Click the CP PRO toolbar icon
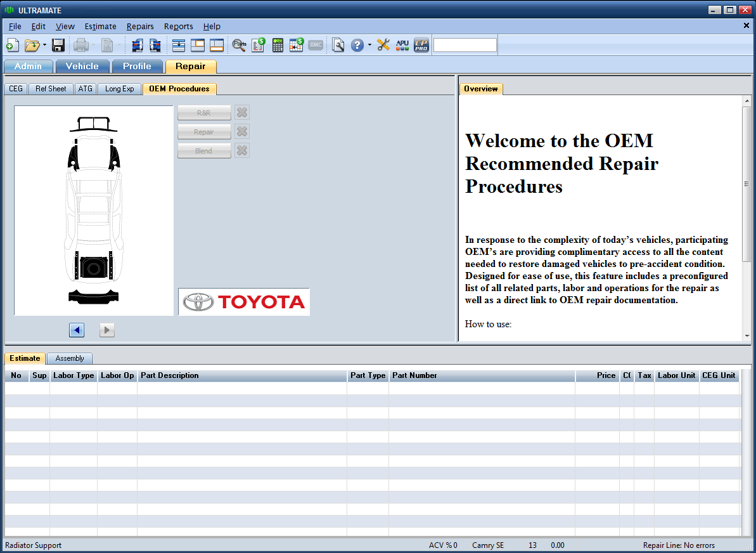 tap(421, 45)
